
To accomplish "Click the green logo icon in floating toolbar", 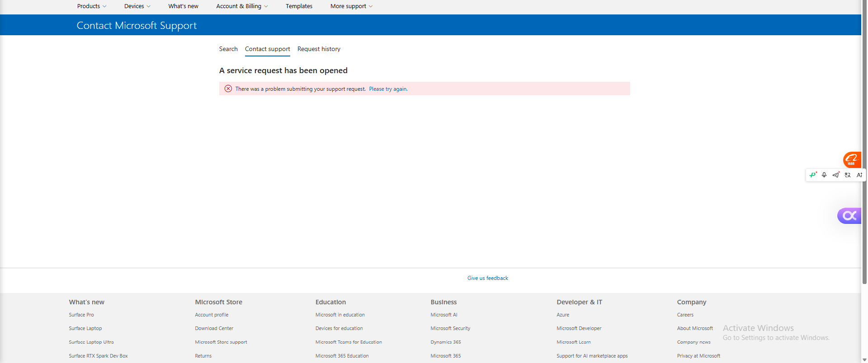I will coord(813,175).
